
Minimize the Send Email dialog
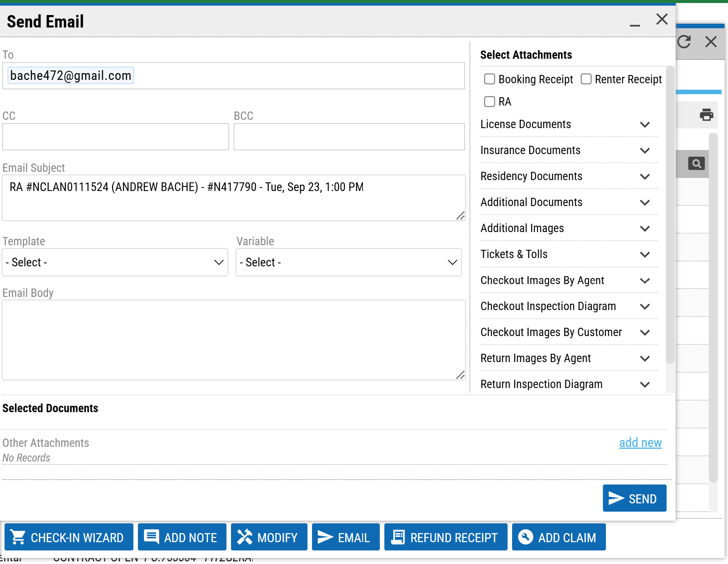tap(635, 25)
